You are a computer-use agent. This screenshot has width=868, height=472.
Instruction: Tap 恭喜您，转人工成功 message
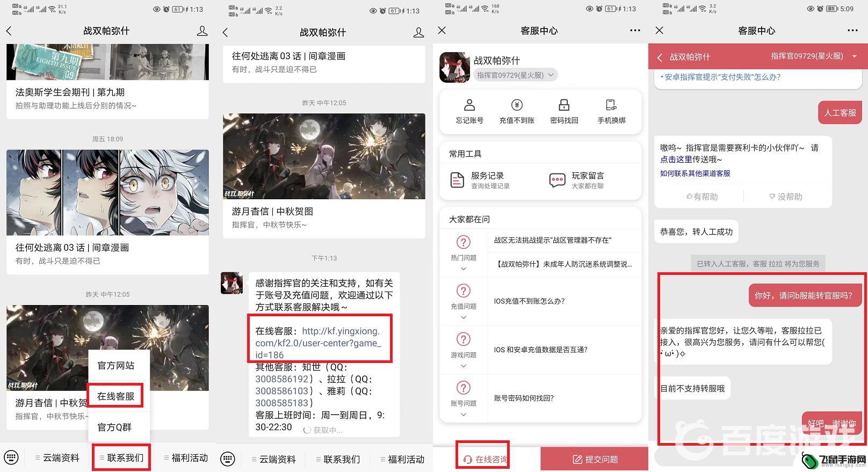(x=696, y=231)
